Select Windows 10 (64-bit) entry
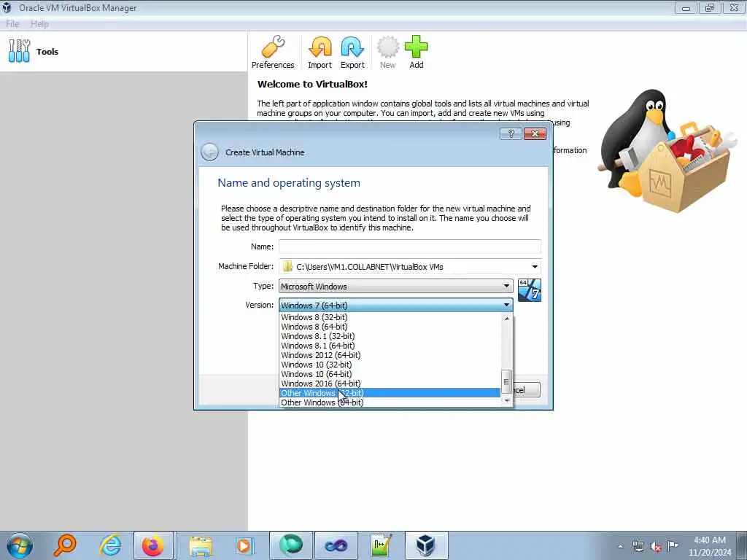This screenshot has width=747, height=560. (x=390, y=374)
